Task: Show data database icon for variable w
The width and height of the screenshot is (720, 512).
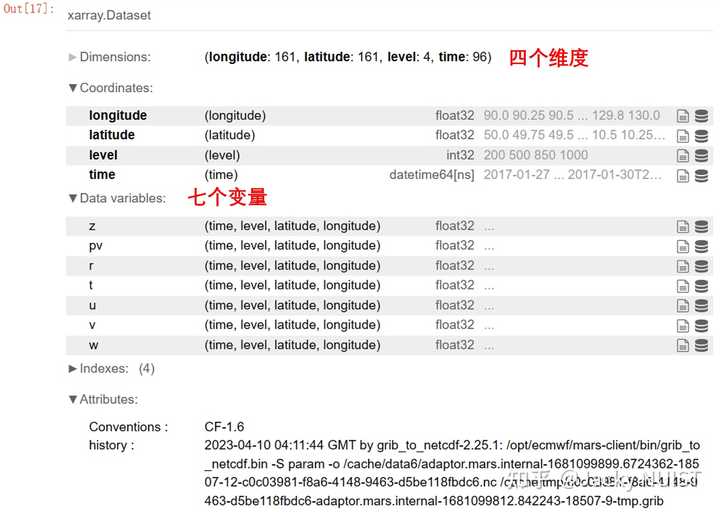Action: click(701, 345)
